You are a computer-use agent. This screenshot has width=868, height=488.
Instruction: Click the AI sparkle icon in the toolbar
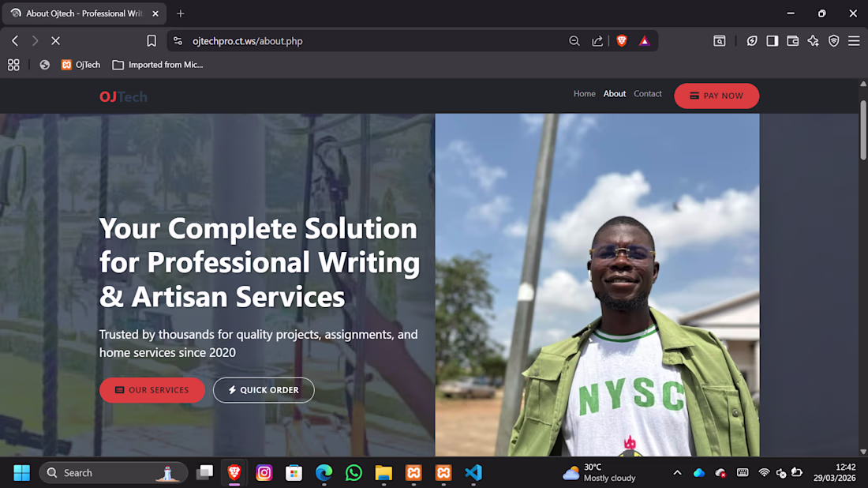click(814, 41)
